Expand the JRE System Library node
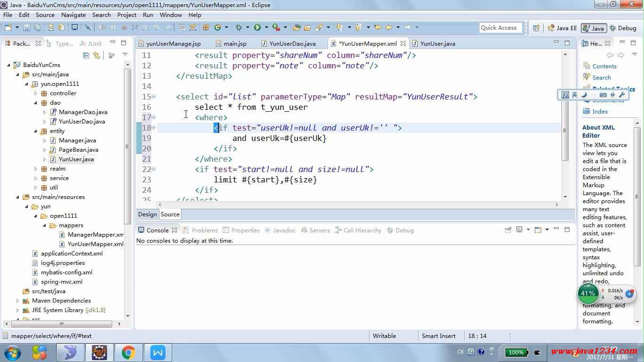 click(x=17, y=310)
